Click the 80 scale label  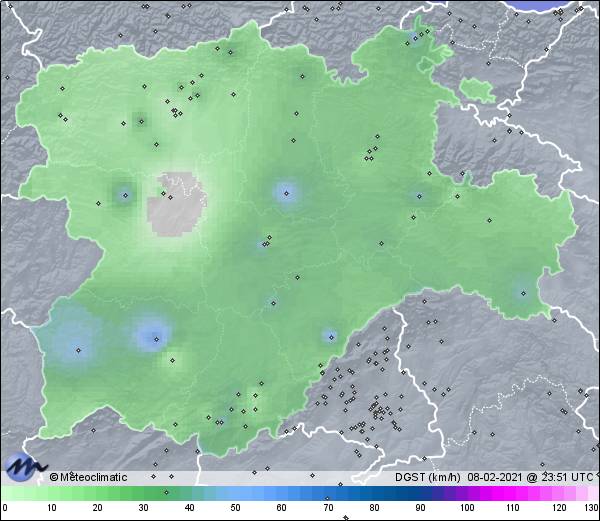pos(374,508)
